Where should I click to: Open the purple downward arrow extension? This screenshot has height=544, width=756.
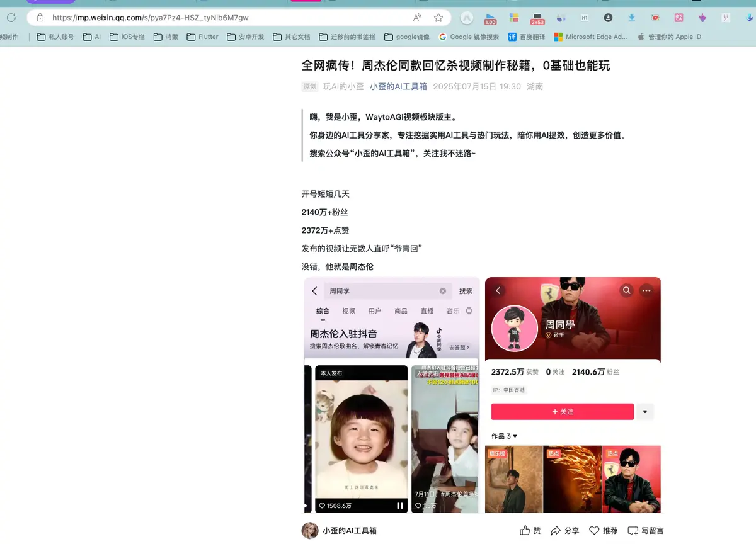pos(702,18)
